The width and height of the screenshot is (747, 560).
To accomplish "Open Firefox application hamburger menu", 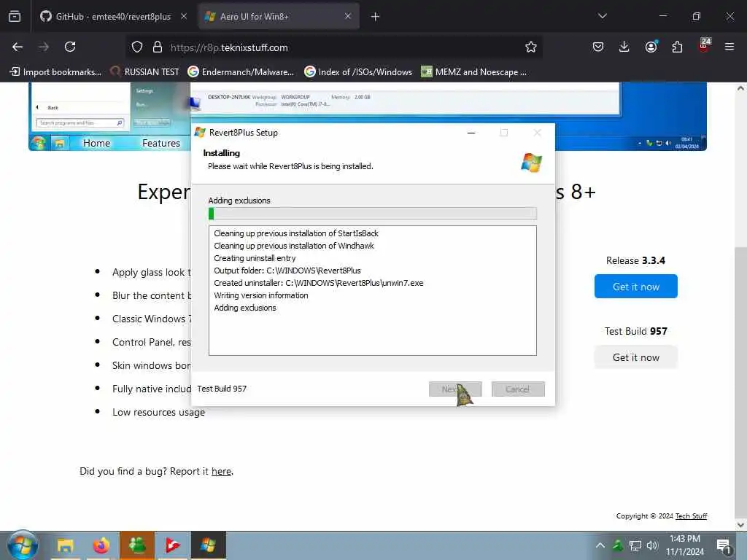I will 729,47.
